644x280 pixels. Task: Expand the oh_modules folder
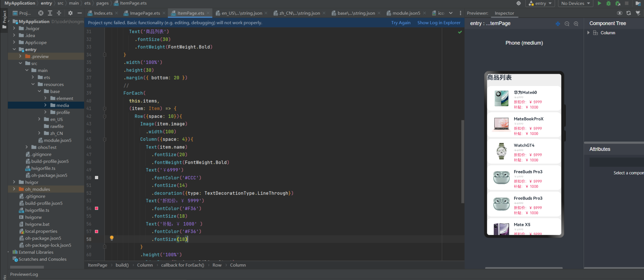(x=14, y=189)
